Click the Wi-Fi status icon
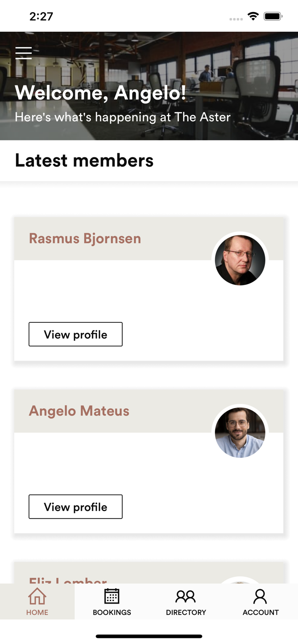Screen dimensions: 298x644 tap(253, 17)
